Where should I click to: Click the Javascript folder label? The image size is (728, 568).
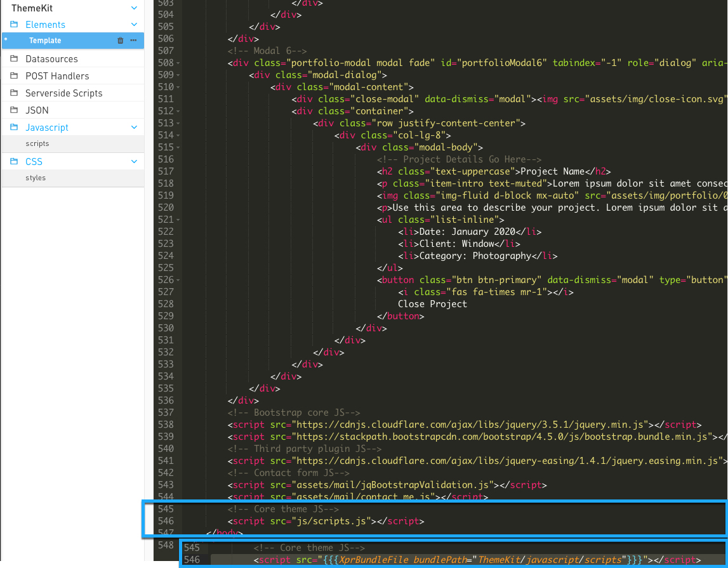(47, 128)
